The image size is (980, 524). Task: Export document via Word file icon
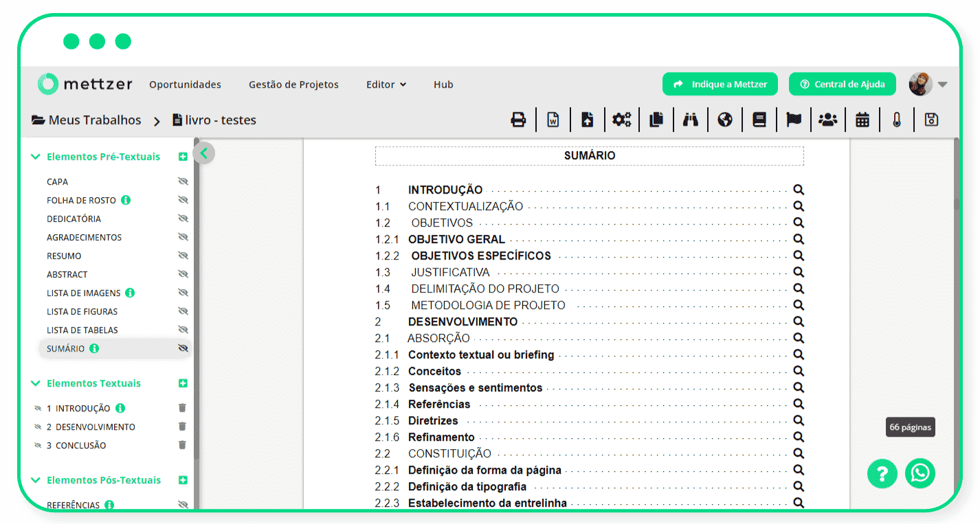(553, 120)
